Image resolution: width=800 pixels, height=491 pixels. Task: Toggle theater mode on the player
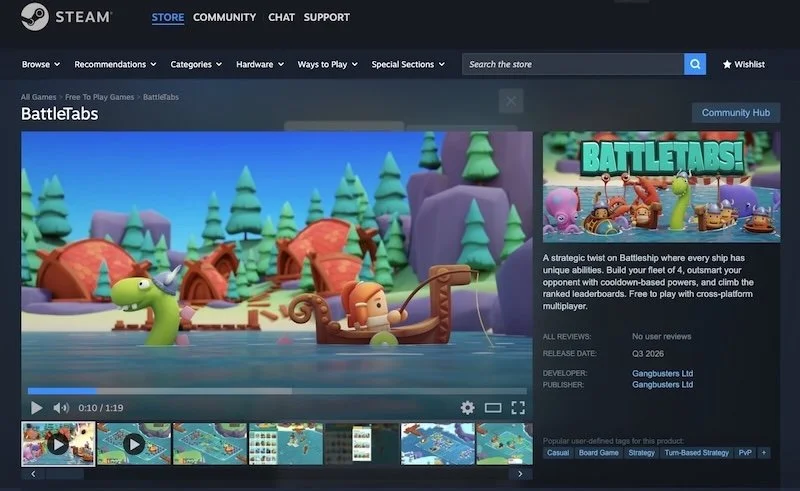pyautogui.click(x=493, y=408)
